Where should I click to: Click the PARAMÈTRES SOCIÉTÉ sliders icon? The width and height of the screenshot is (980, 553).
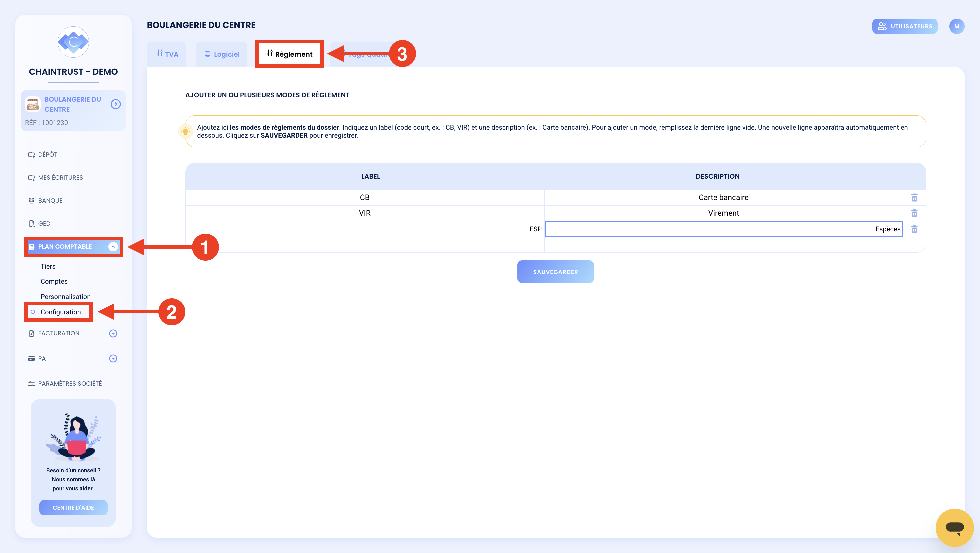coord(32,384)
